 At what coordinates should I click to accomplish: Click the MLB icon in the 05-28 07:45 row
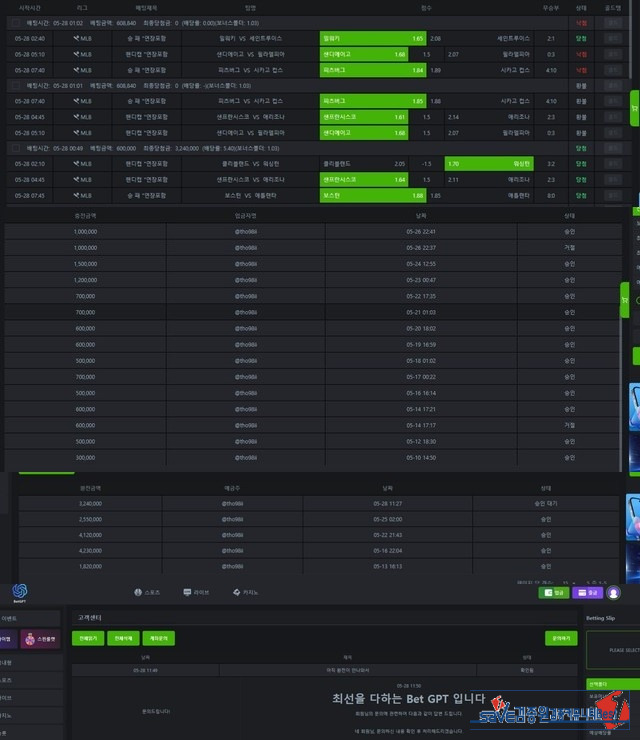76,195
